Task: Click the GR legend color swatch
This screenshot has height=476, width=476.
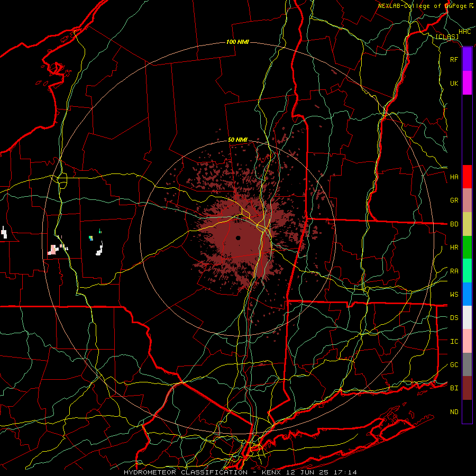Action: (x=467, y=200)
